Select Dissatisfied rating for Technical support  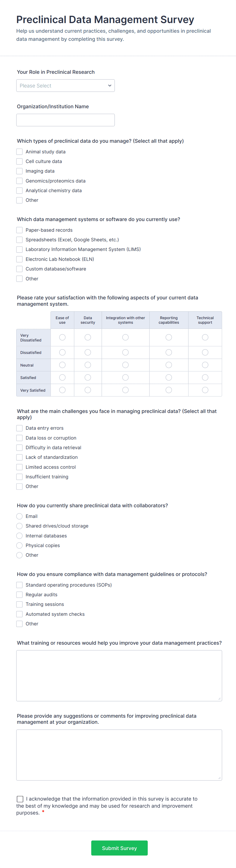[205, 352]
